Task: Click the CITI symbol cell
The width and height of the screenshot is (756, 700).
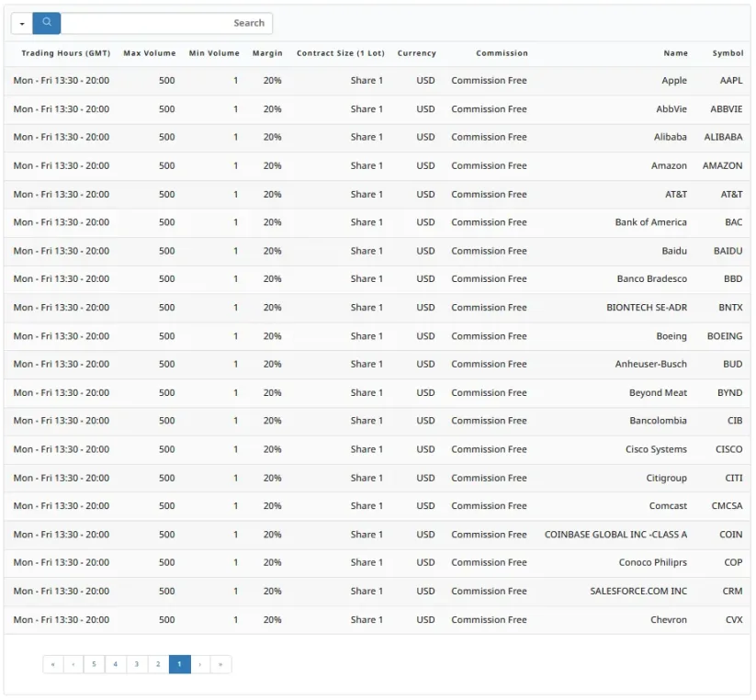Action: coord(734,478)
